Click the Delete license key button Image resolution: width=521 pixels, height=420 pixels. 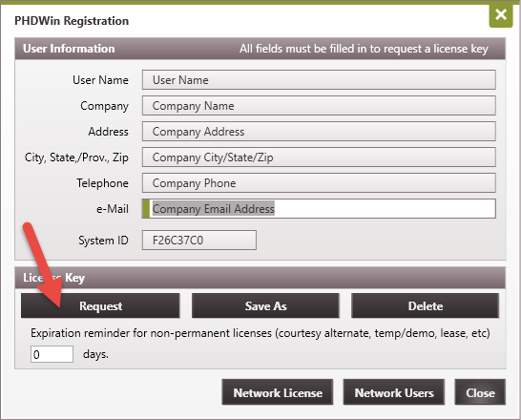pyautogui.click(x=426, y=305)
